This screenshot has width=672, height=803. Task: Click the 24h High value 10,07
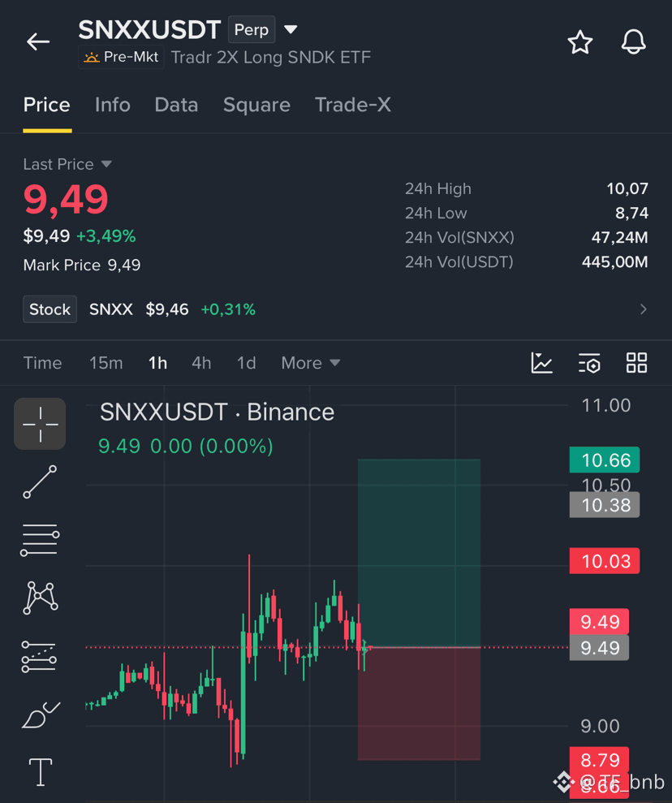[x=627, y=189]
